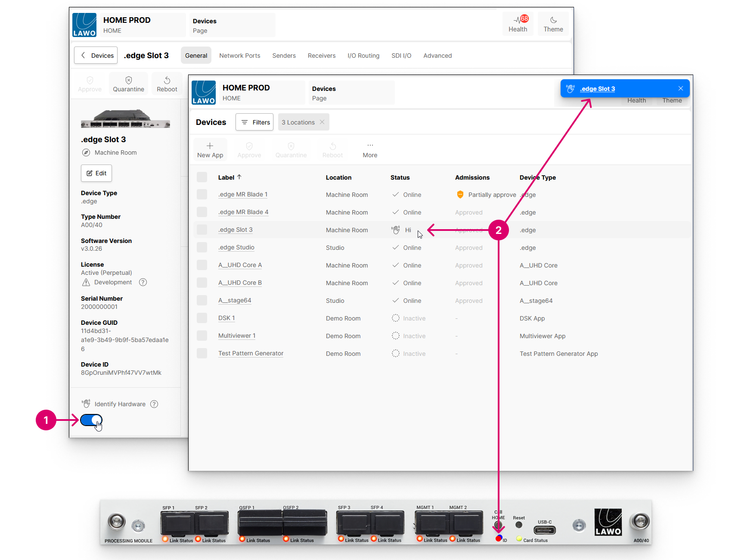Screen dimensions: 732x560
Task: Toggle the Identify Hardware switch
Action: (x=91, y=420)
